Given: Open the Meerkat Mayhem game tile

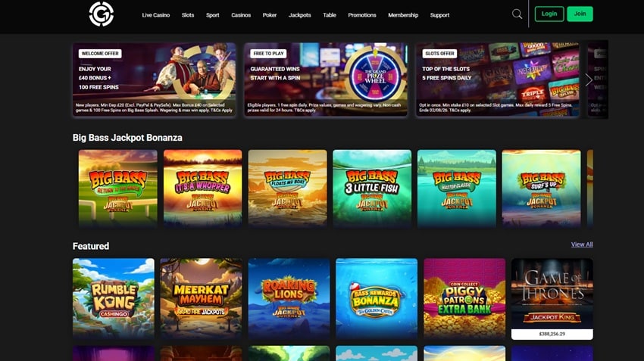Looking at the screenshot, I should pos(201,299).
